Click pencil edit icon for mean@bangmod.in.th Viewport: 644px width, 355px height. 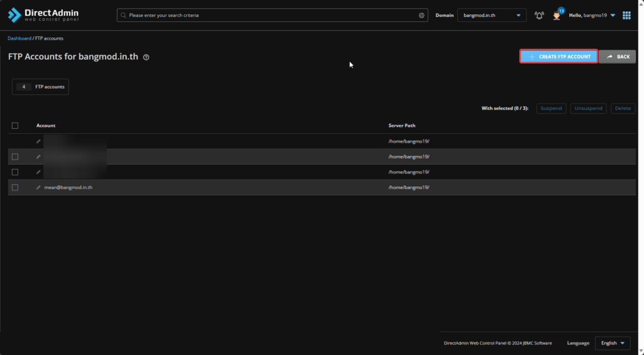click(38, 187)
